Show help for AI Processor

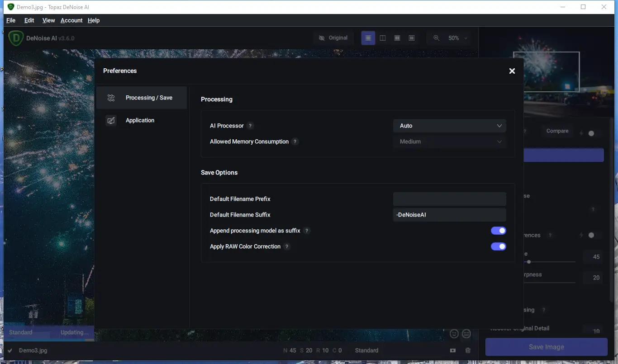click(251, 126)
